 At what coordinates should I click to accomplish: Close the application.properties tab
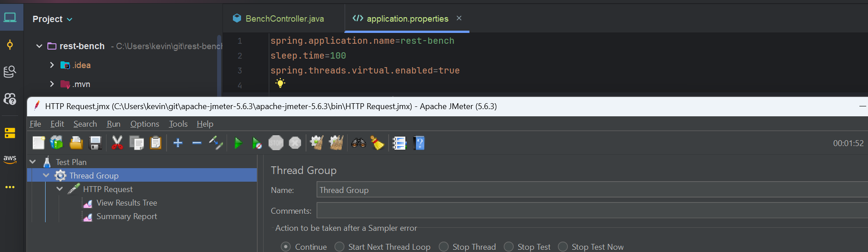[x=459, y=18]
